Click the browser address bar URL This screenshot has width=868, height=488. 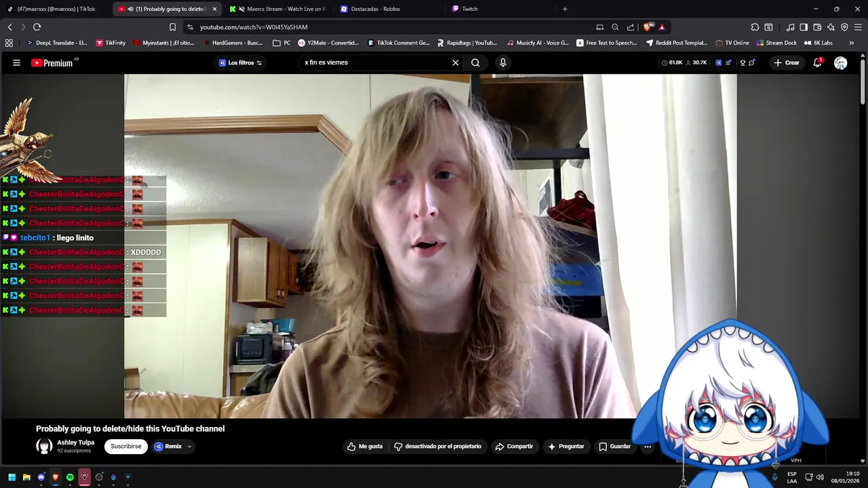pyautogui.click(x=254, y=27)
